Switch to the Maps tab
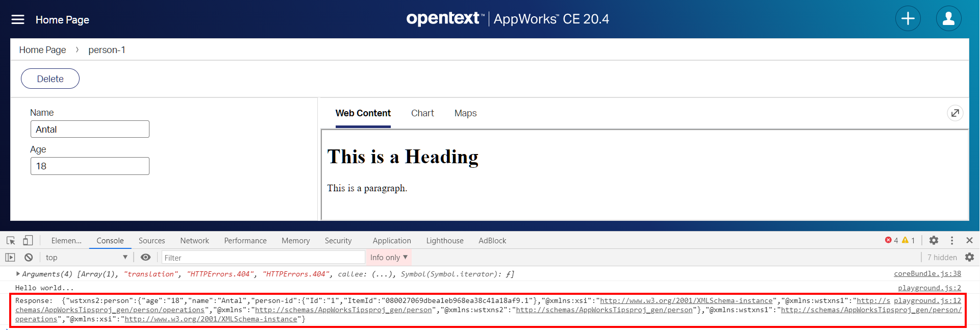 coord(465,113)
